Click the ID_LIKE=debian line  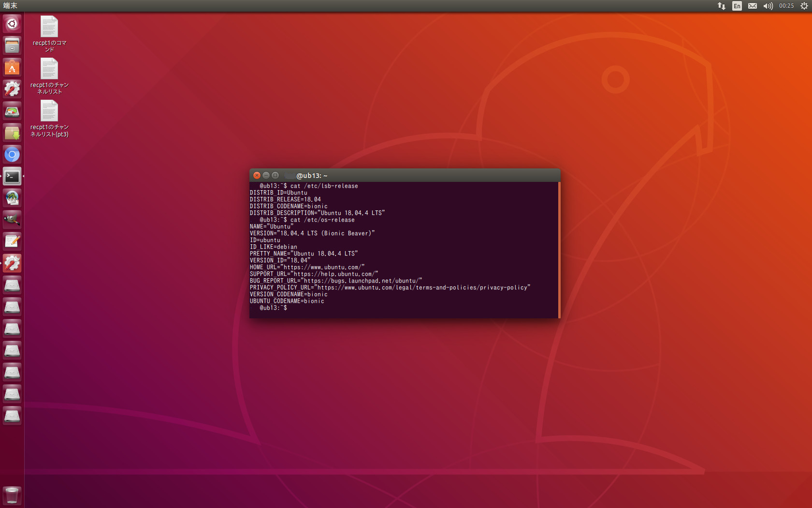274,247
